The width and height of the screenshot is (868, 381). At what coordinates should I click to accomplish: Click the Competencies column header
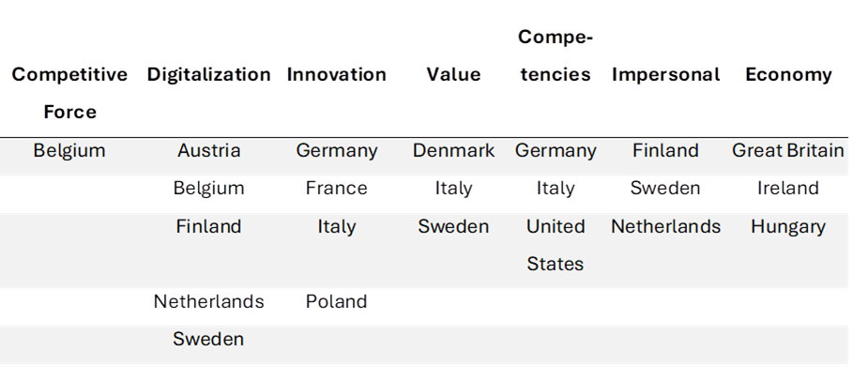click(555, 56)
